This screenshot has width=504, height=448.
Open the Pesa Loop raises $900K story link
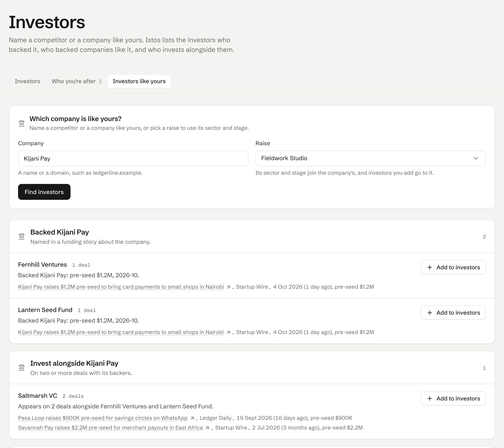pyautogui.click(x=103, y=418)
